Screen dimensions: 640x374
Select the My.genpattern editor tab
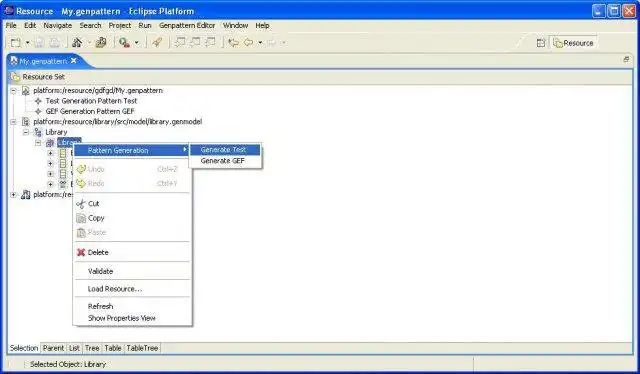click(43, 61)
